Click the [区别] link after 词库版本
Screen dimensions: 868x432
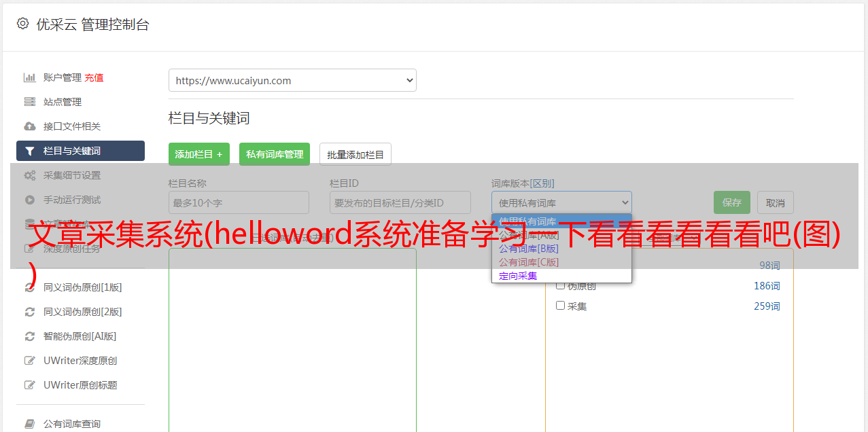(x=543, y=183)
